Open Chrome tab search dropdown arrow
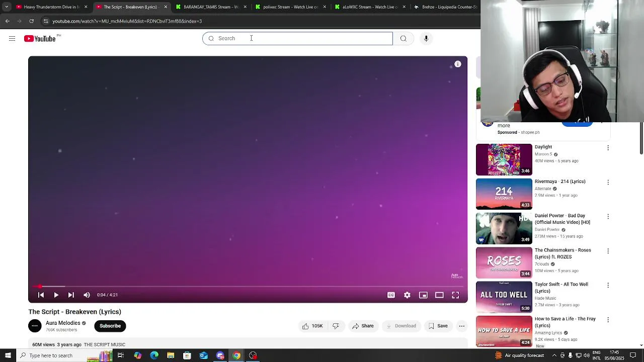 click(7, 7)
